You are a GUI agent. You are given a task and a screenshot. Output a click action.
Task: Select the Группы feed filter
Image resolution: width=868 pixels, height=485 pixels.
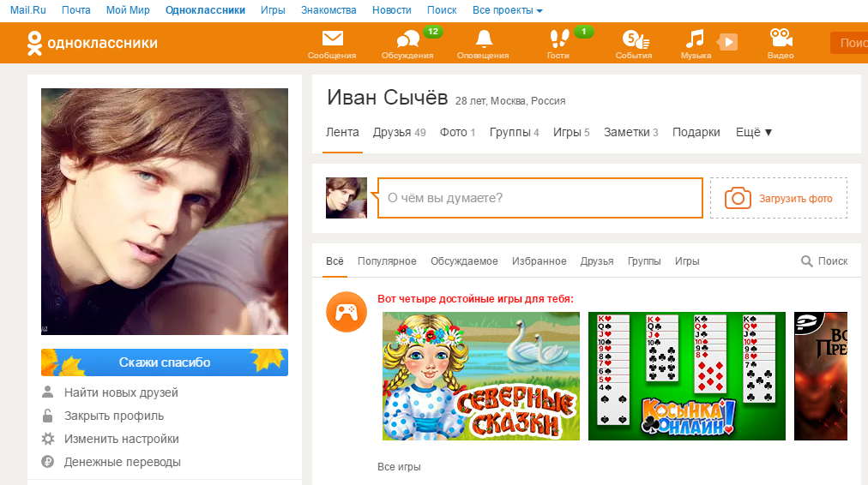click(x=644, y=261)
